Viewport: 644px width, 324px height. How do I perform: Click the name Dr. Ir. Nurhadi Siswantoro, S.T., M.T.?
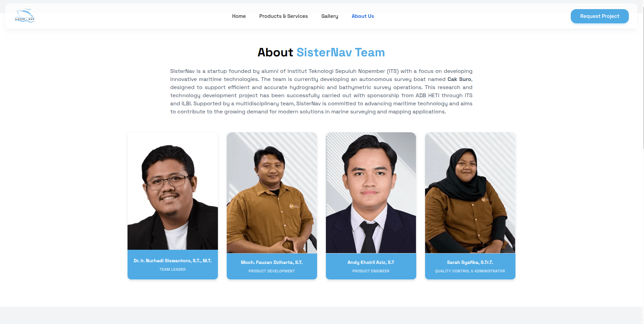coord(173,261)
